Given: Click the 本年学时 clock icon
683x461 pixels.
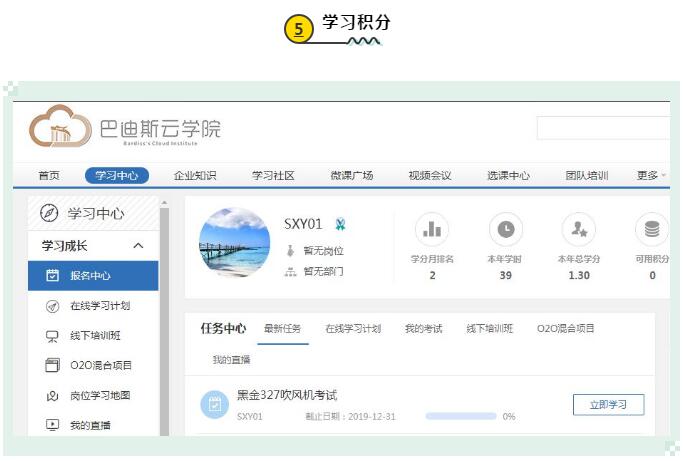Looking at the screenshot, I should (x=506, y=229).
